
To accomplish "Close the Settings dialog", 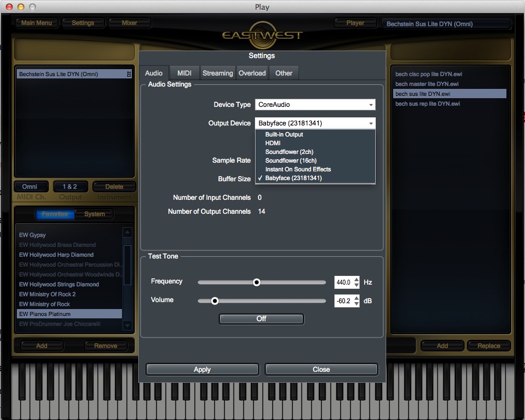I will 321,369.
